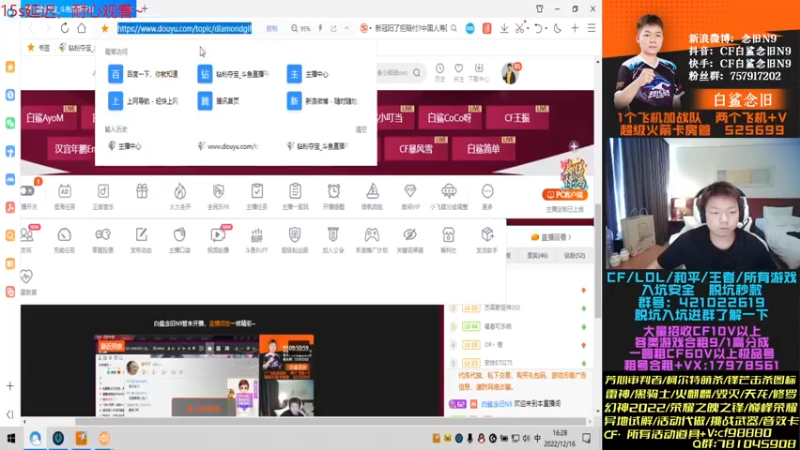Viewport: 800px width, 450px height.
Task: Select 百度一下 frequent site
Action: pos(143,74)
